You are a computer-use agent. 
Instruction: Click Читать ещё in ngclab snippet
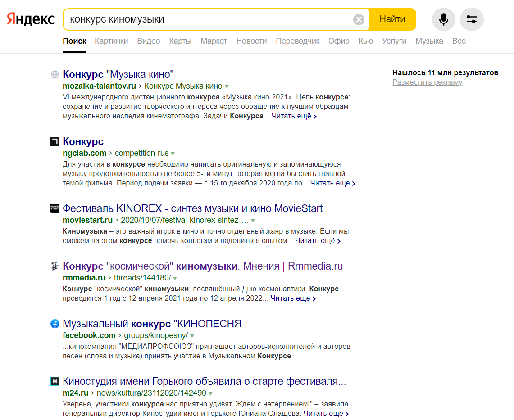[x=333, y=183]
